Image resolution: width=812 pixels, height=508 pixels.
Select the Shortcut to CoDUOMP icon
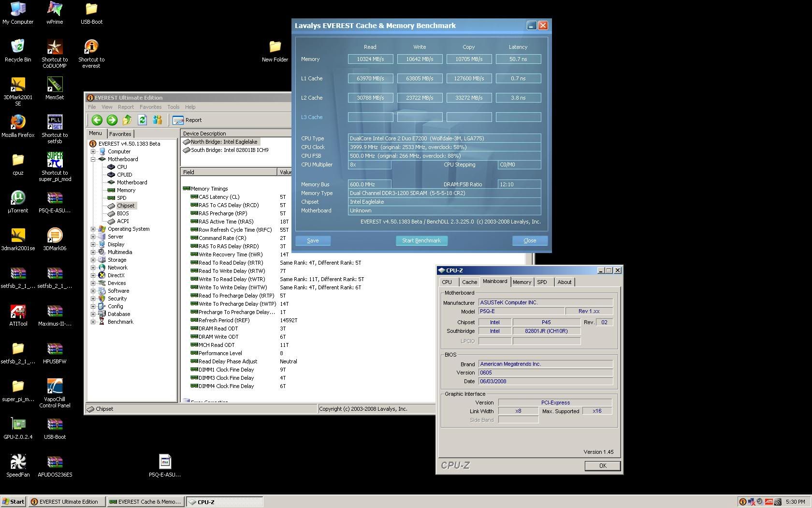[55, 54]
